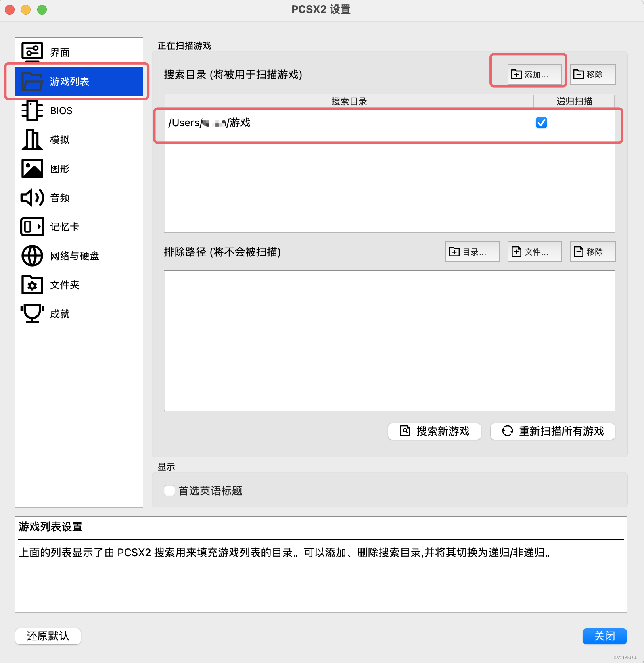Switch to 界面 settings page

pos(79,52)
